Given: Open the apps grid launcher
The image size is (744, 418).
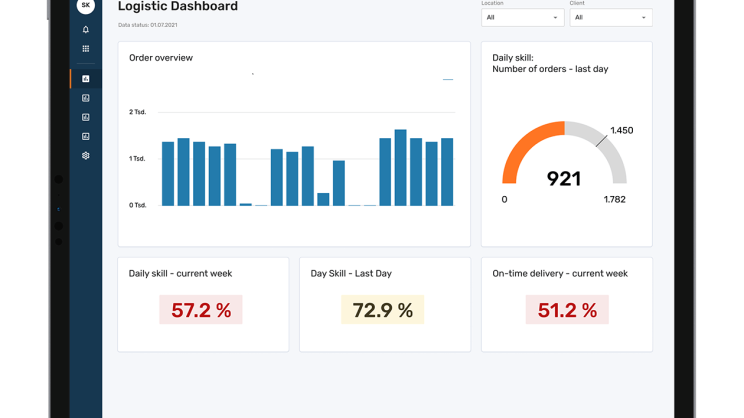Looking at the screenshot, I should pyautogui.click(x=86, y=48).
